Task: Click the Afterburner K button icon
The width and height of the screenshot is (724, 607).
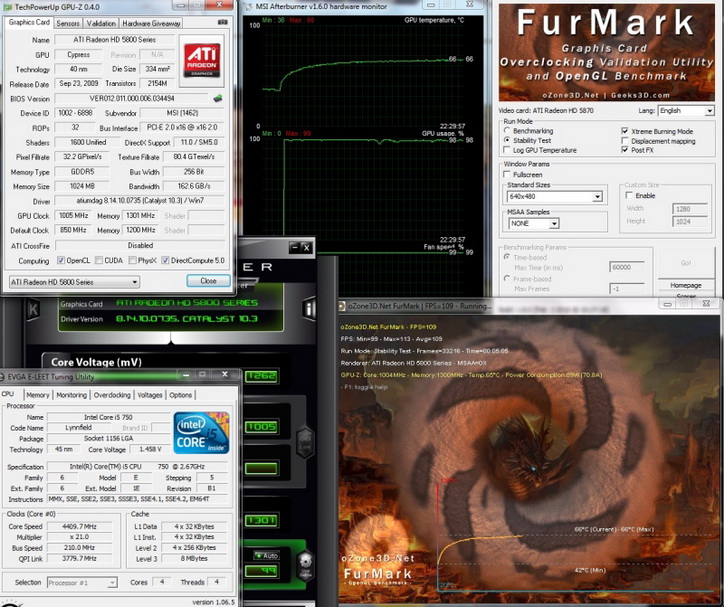Action: tap(33, 309)
